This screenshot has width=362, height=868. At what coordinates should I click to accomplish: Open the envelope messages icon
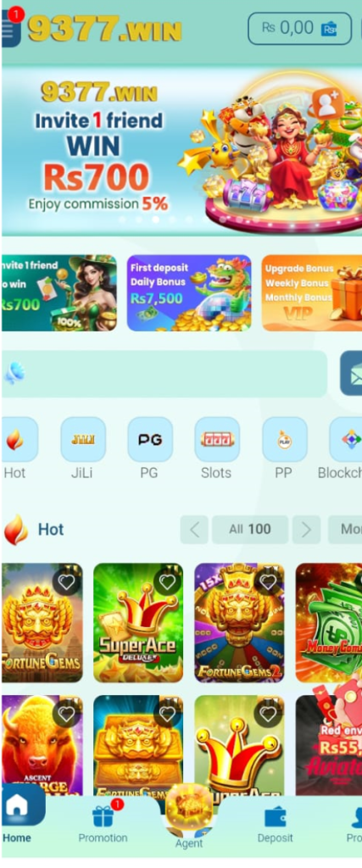point(351,373)
